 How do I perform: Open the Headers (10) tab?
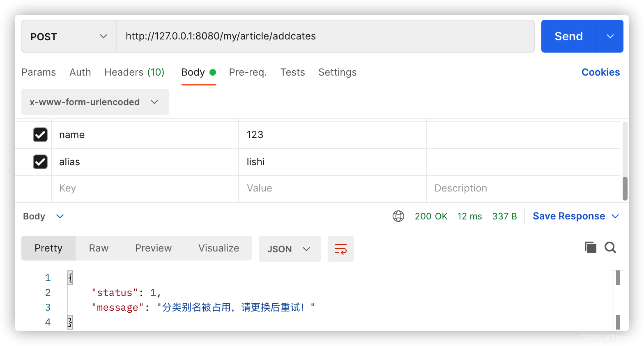click(x=134, y=72)
